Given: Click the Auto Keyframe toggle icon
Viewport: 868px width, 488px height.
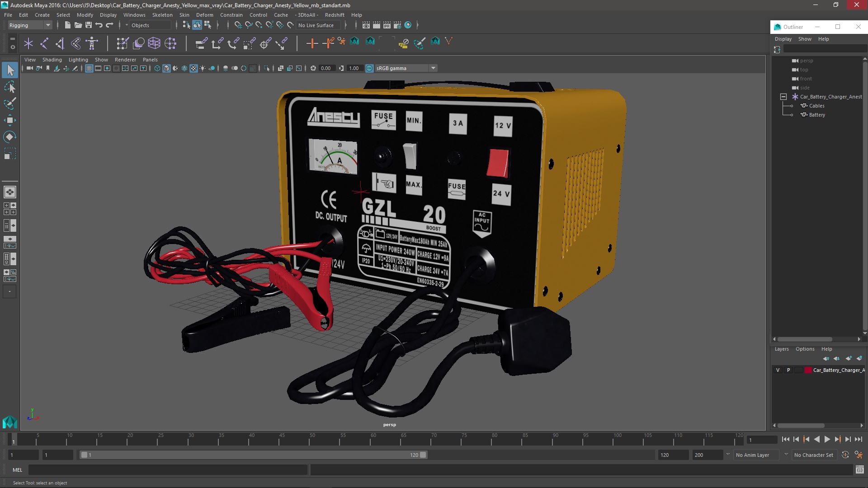Looking at the screenshot, I should [845, 455].
